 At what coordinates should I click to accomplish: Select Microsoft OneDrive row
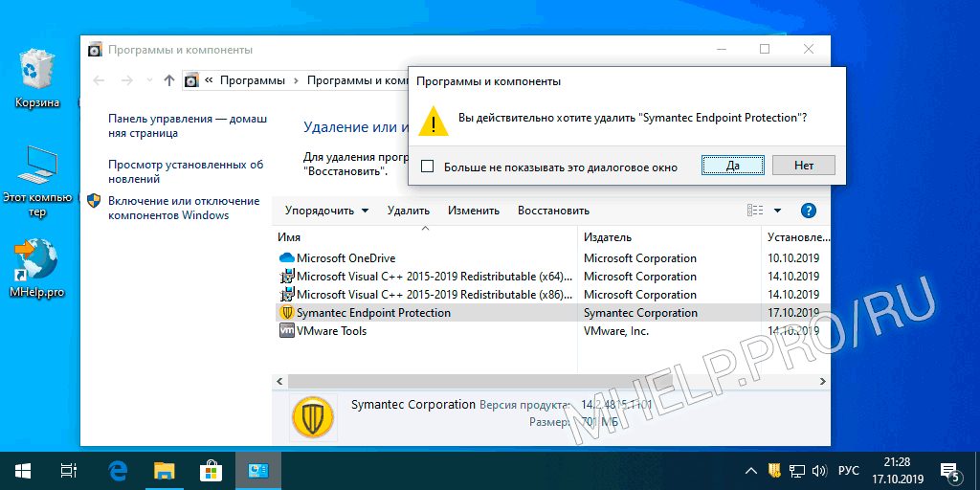tap(551, 258)
